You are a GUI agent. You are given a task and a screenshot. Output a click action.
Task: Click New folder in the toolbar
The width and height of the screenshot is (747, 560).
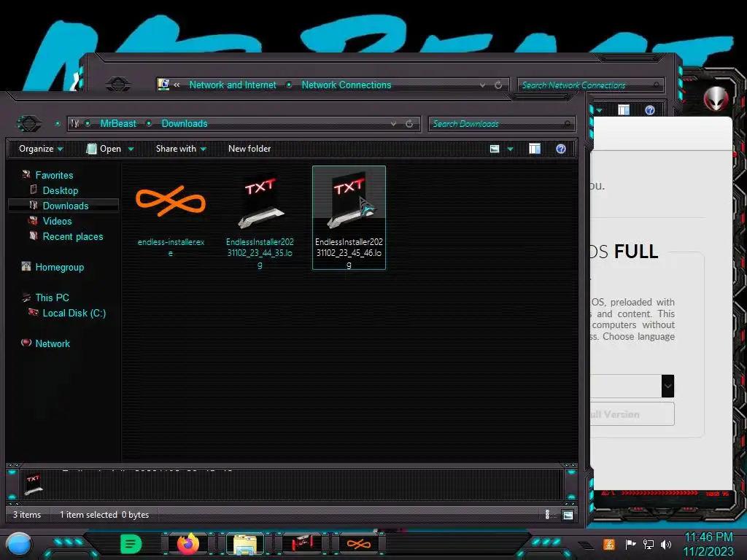tap(249, 149)
